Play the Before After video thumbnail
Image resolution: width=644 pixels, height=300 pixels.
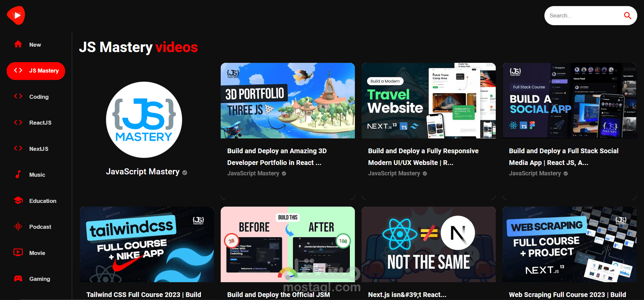(x=288, y=244)
